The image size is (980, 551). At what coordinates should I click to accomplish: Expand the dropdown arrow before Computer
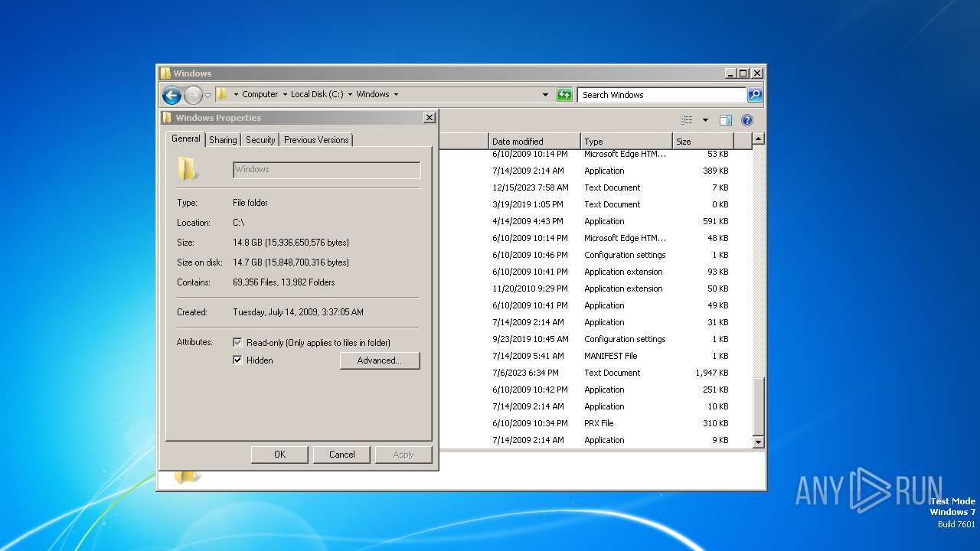236,95
